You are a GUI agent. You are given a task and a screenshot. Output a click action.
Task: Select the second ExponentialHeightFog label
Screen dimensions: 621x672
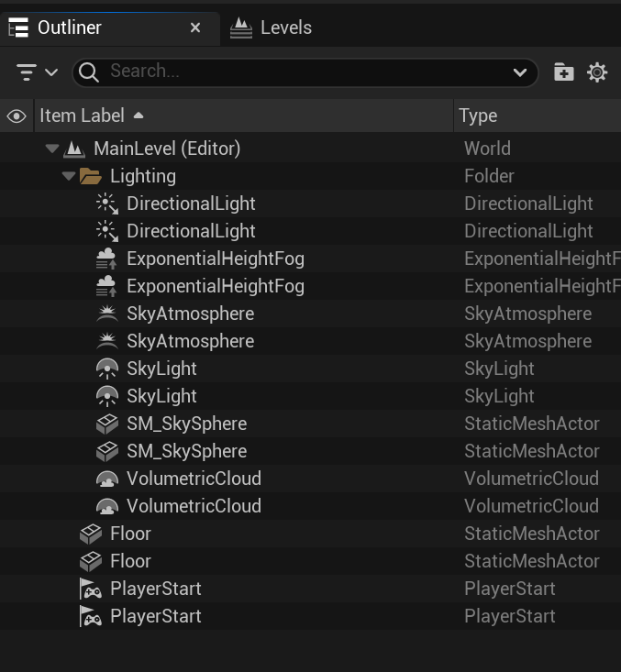coord(216,286)
